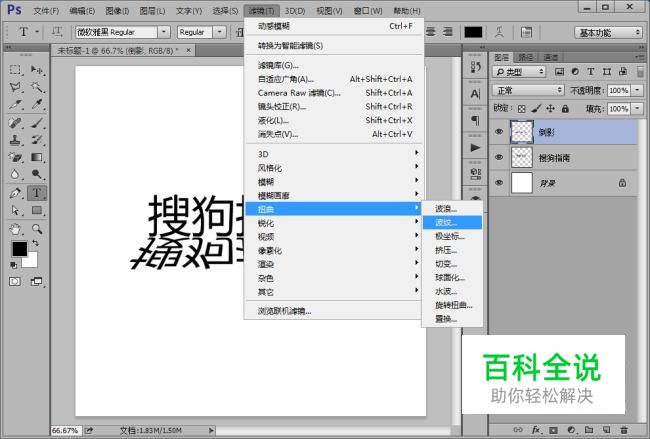Open the 文件(F) menu
This screenshot has height=439, width=650.
click(x=46, y=11)
